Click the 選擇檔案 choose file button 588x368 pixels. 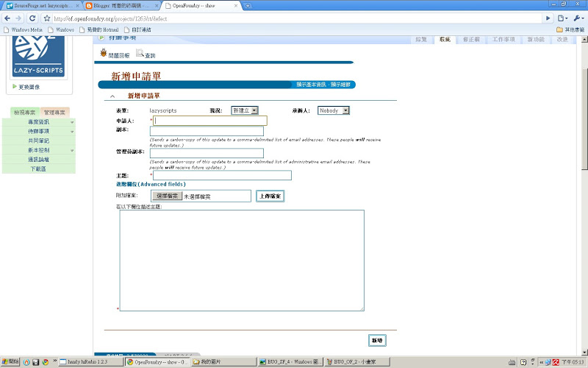point(167,196)
